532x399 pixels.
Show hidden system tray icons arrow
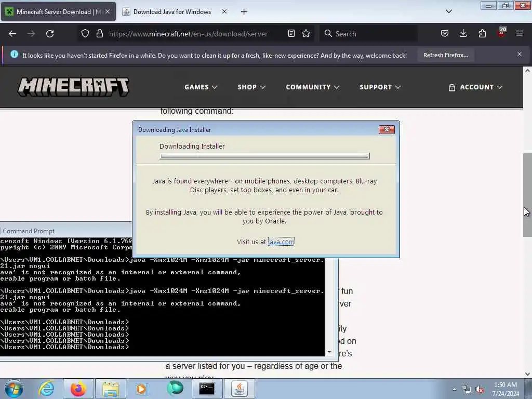pyautogui.click(x=454, y=389)
